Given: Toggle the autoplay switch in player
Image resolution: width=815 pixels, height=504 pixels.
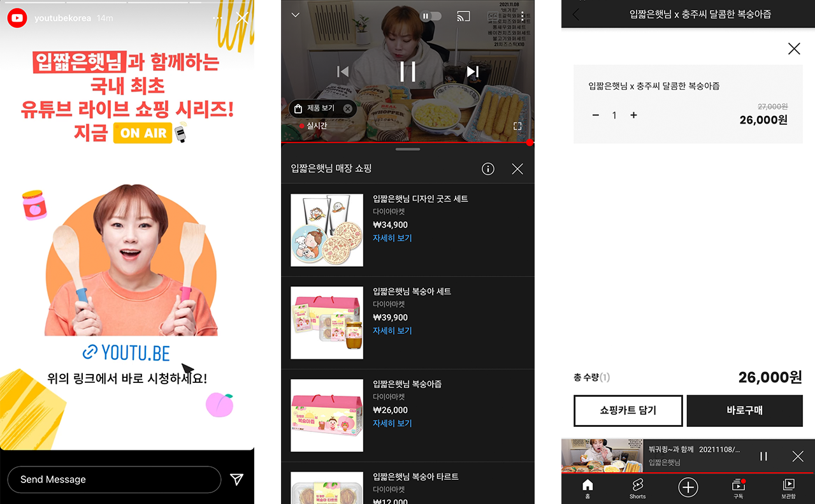Looking at the screenshot, I should 431,16.
